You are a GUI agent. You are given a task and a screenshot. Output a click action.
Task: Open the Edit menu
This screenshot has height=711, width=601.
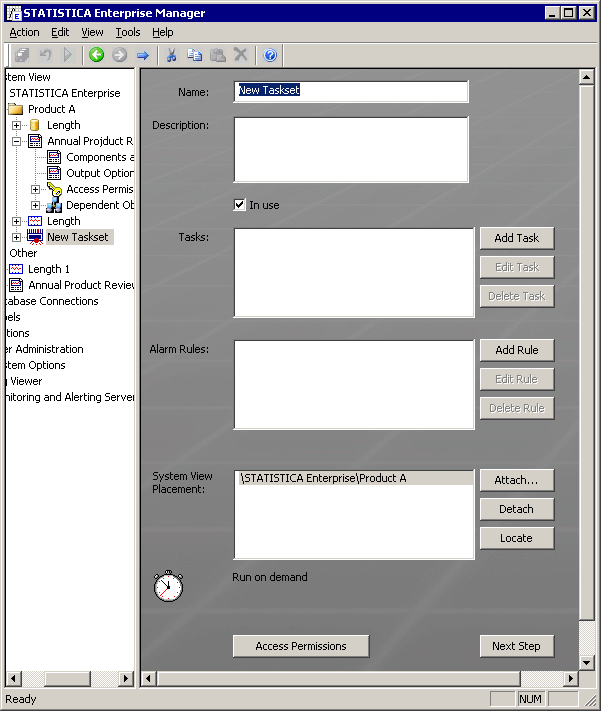click(x=60, y=32)
